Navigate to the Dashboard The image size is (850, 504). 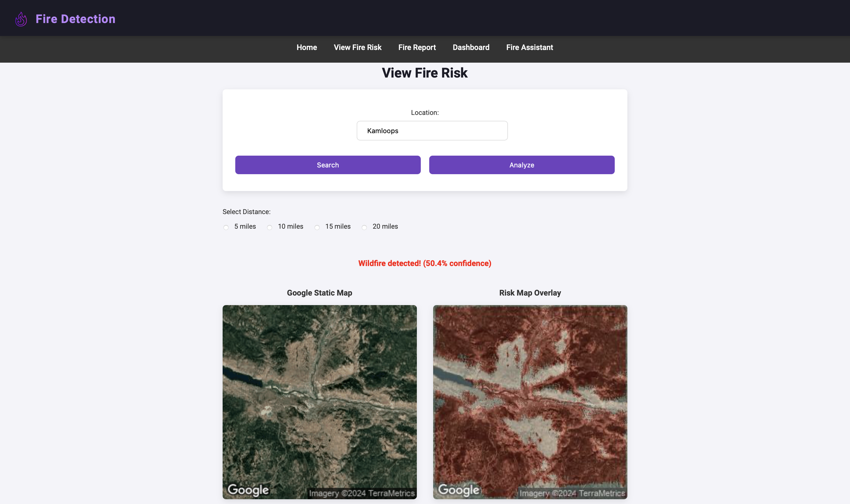point(471,47)
